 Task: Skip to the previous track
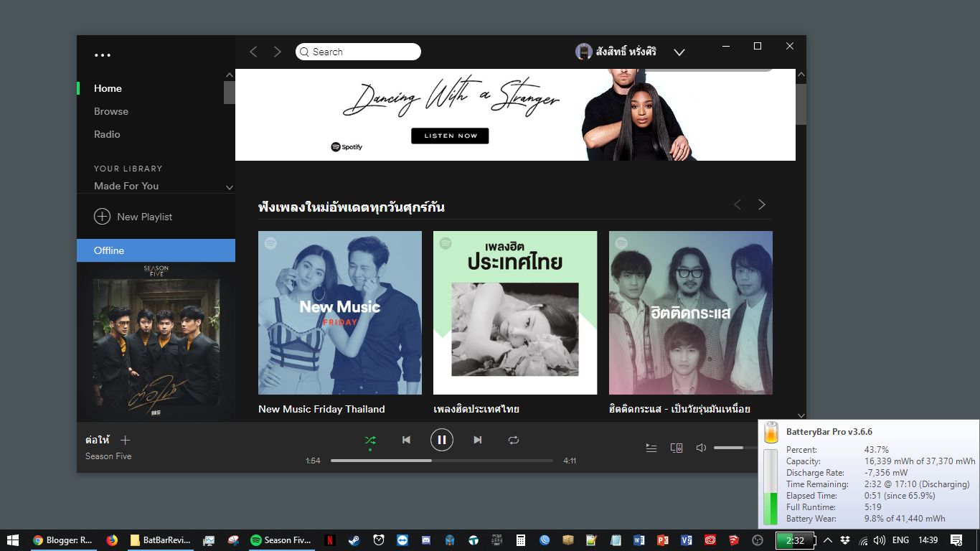click(406, 440)
